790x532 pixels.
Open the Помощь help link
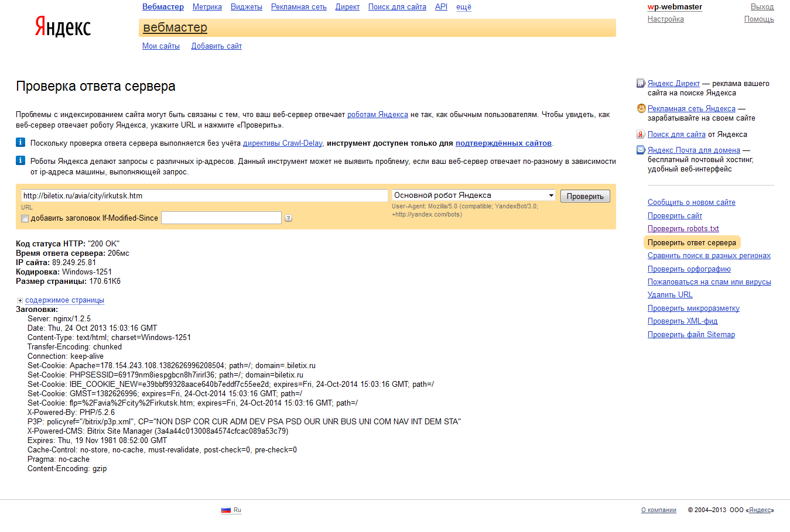pos(759,19)
